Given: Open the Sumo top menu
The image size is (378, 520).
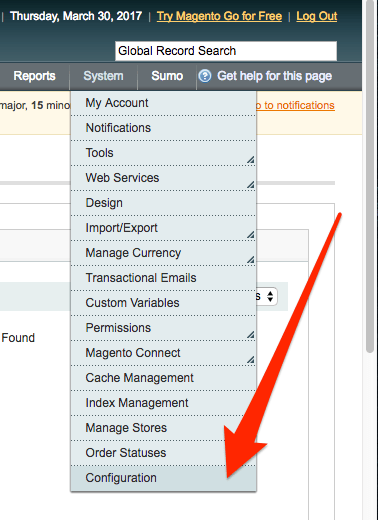Looking at the screenshot, I should [167, 76].
